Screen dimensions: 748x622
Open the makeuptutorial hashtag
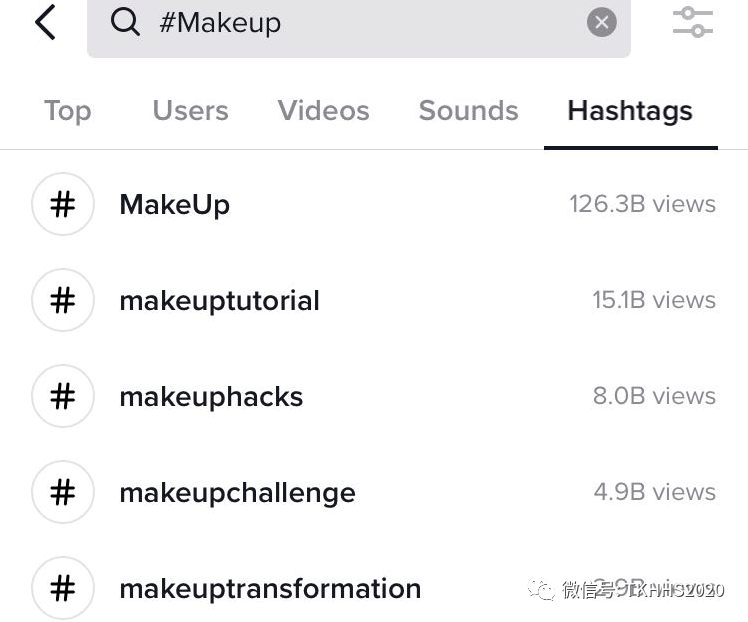[219, 301]
